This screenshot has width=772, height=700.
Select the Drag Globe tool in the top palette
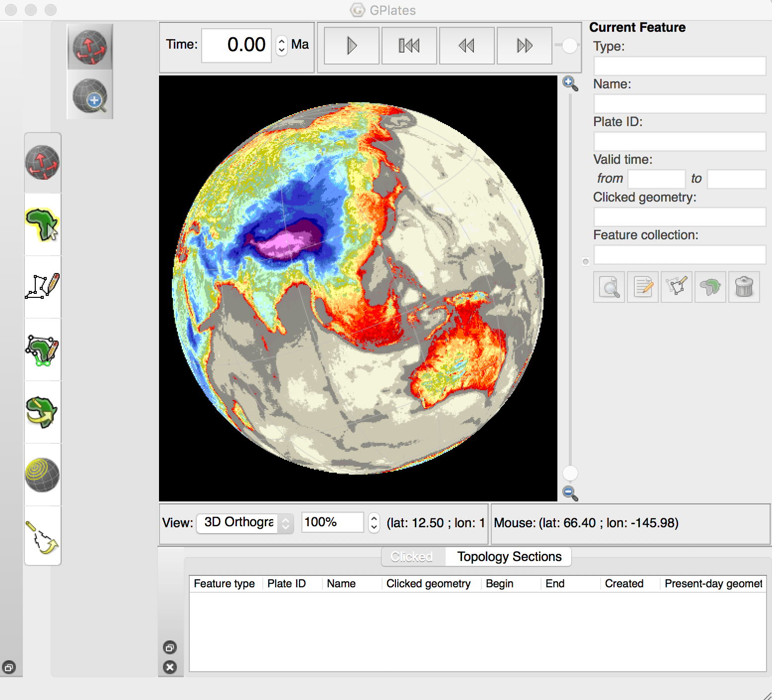click(x=90, y=47)
